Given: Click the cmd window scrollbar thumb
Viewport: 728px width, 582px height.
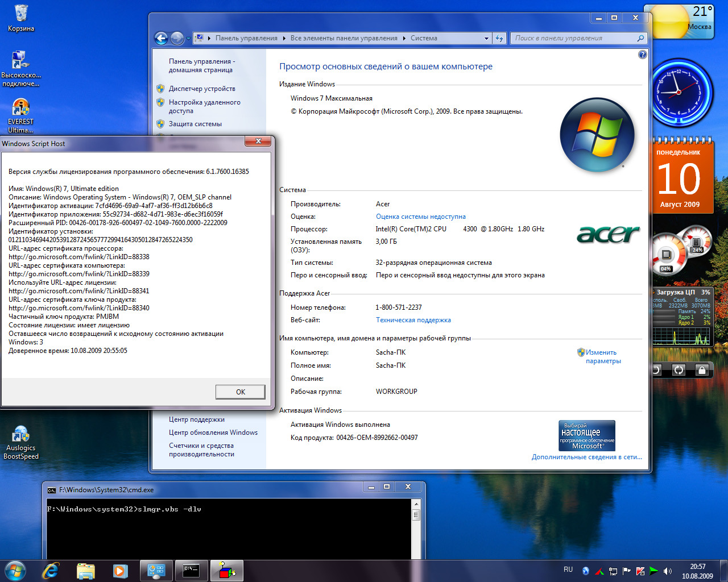Looking at the screenshot, I should tap(416, 515).
